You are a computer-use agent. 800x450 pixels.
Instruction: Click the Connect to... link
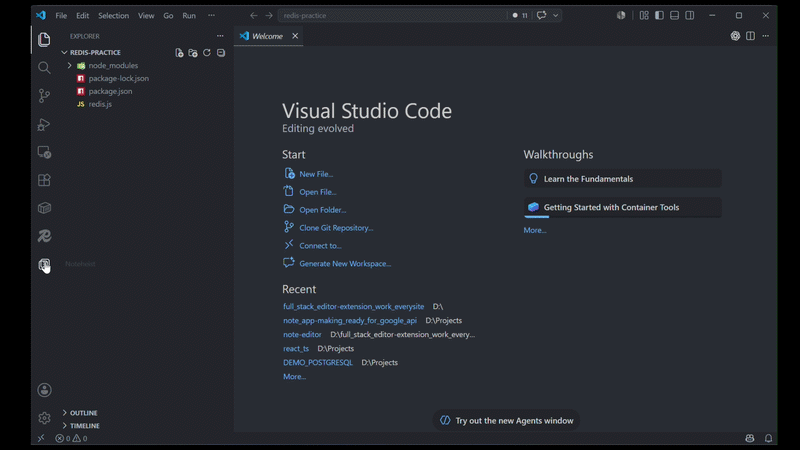pos(320,245)
